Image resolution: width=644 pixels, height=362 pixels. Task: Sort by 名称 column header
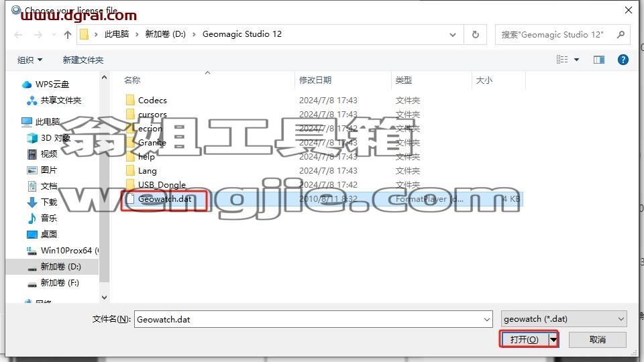click(132, 80)
